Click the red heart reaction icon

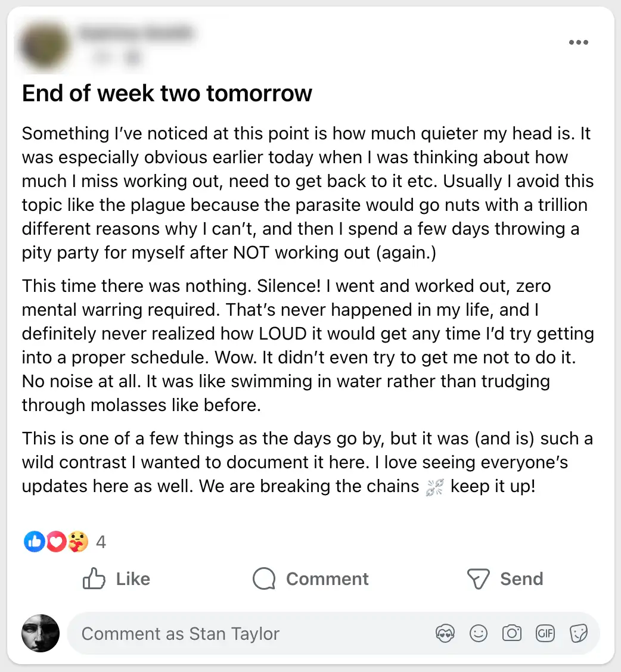(55, 542)
